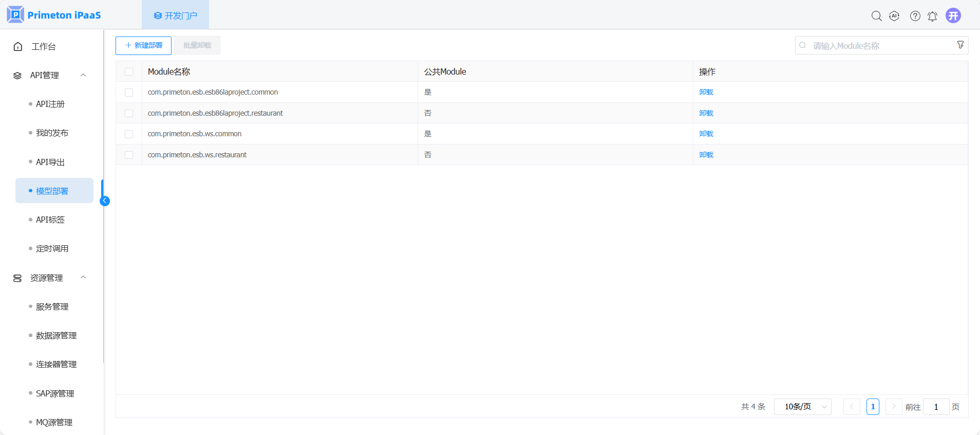Click the search magnifier icon in header
The height and width of the screenshot is (435, 980).
pyautogui.click(x=876, y=16)
